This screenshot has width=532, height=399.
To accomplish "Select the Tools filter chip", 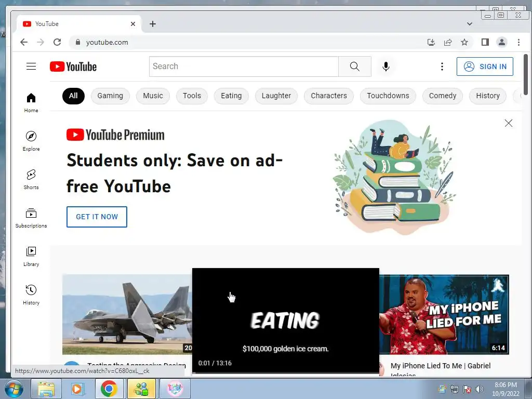I will coord(192,96).
